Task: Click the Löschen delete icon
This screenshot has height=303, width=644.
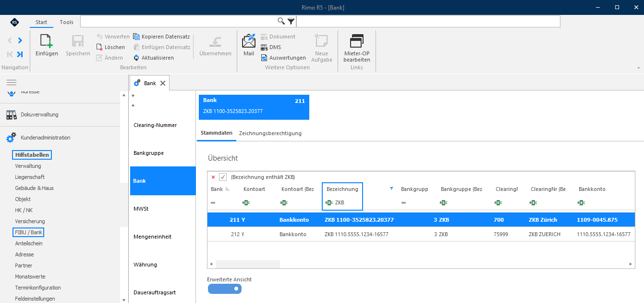Action: (99, 47)
